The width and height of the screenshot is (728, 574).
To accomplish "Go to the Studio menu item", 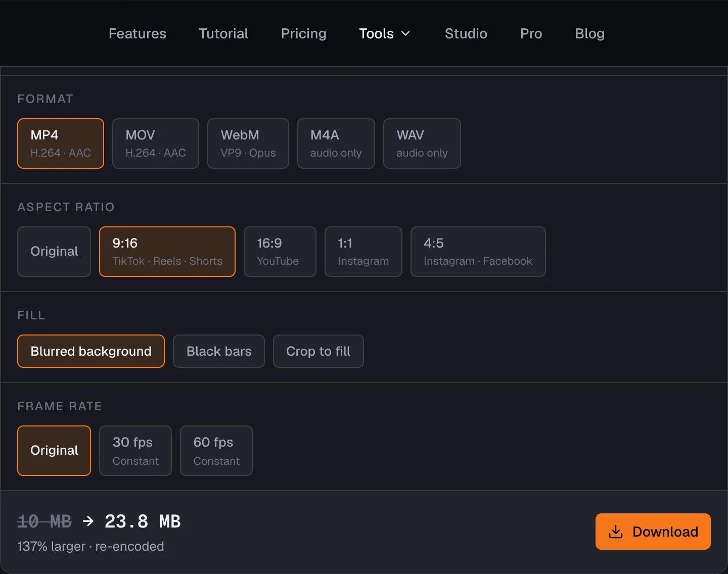I will pos(466,33).
